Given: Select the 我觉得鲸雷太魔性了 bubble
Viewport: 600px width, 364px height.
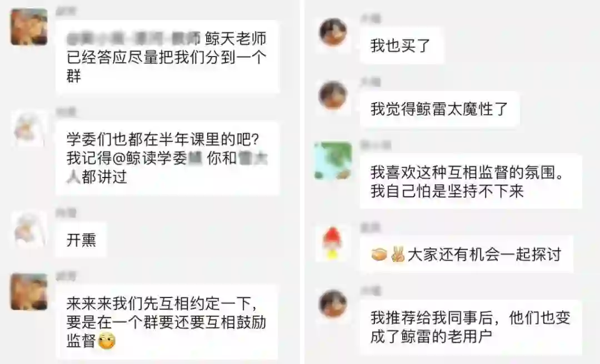Looking at the screenshot, I should point(439,109).
